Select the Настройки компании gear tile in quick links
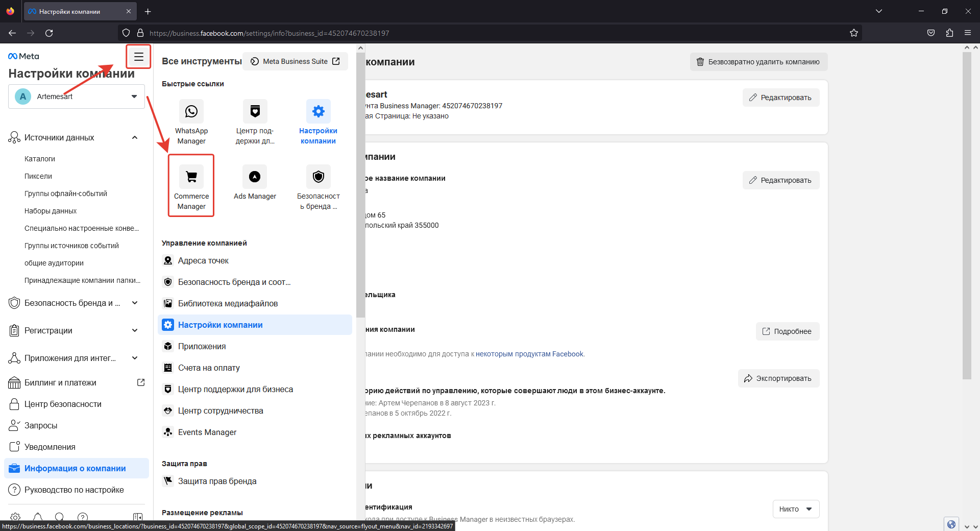This screenshot has height=531, width=980. (318, 123)
